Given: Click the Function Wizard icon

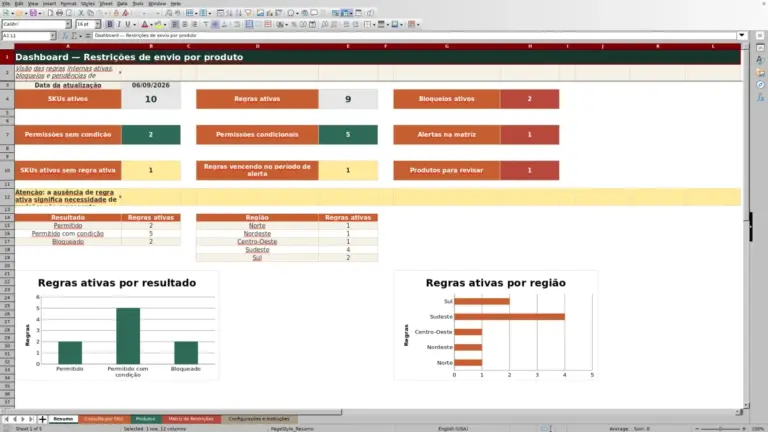Looking at the screenshot, I should (x=65, y=36).
